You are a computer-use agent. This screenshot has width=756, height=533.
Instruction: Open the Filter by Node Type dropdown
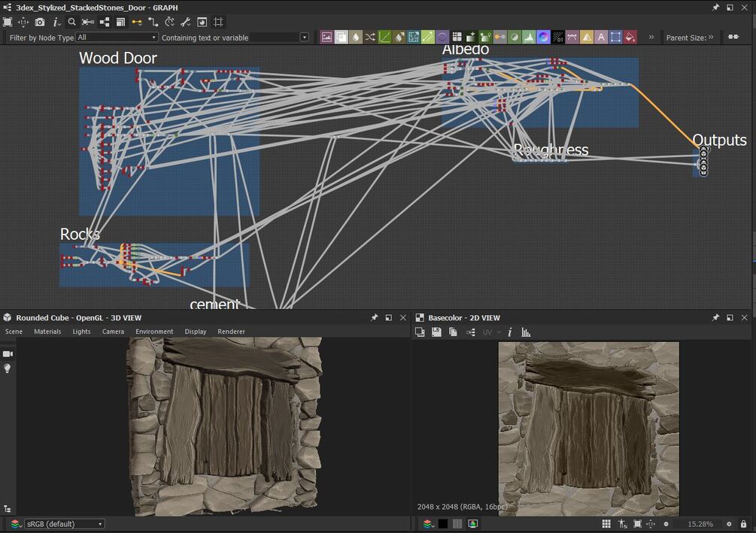(x=117, y=38)
